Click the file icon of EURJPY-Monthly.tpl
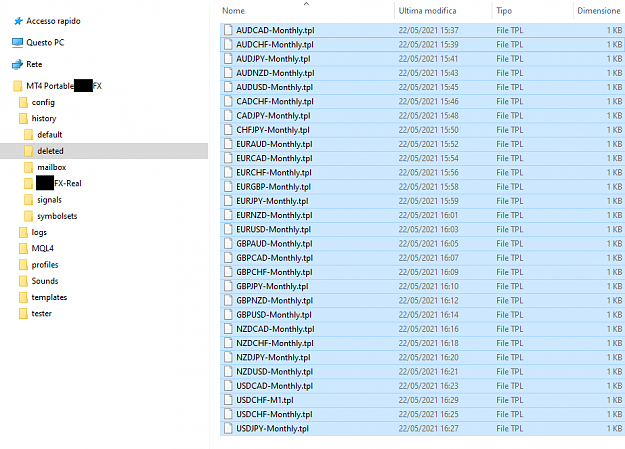 [228, 201]
